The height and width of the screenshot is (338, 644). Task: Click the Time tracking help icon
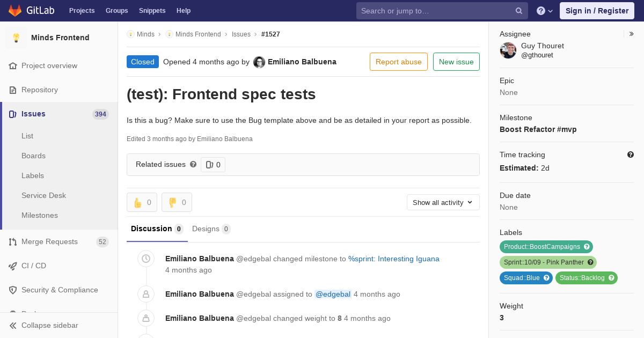[x=631, y=155]
